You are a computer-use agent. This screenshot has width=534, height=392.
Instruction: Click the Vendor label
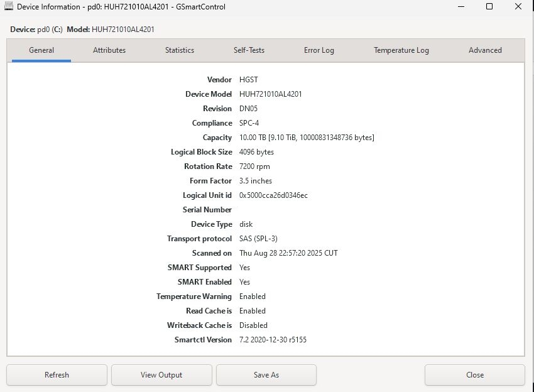(219, 80)
